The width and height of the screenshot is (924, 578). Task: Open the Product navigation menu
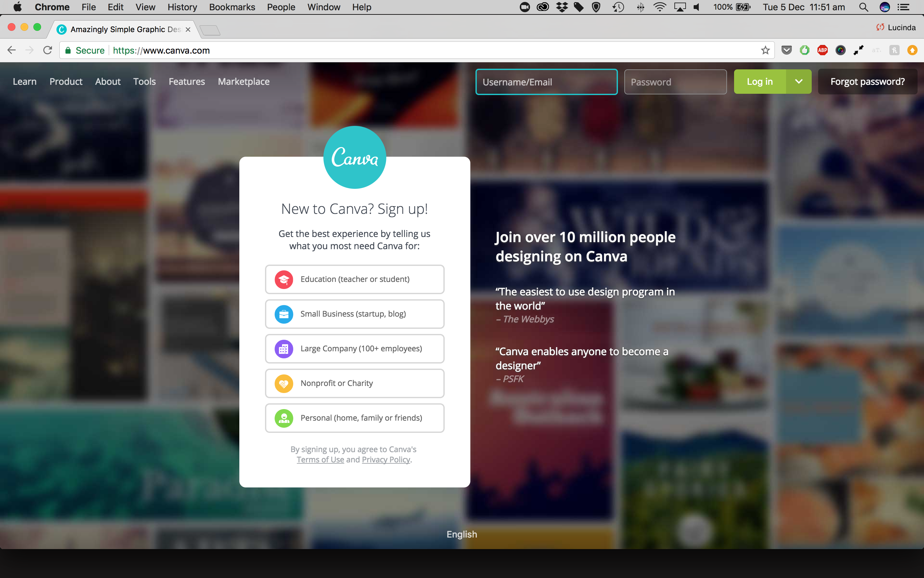coord(66,82)
